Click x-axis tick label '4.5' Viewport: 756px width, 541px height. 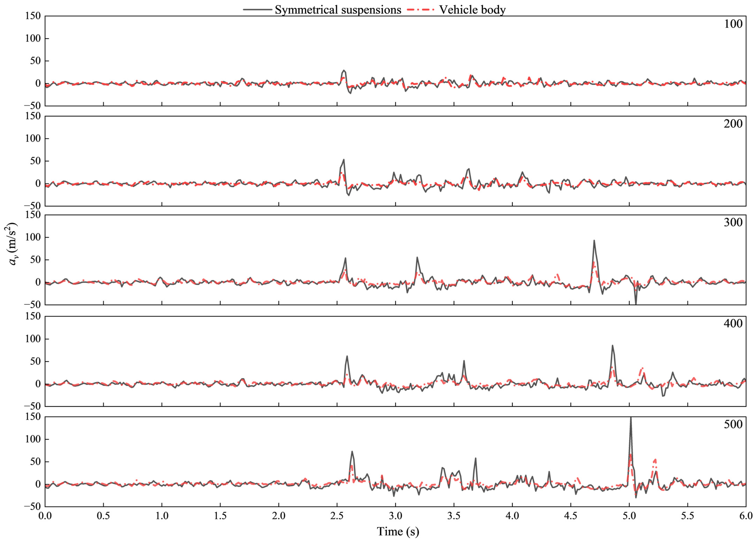[x=571, y=516]
